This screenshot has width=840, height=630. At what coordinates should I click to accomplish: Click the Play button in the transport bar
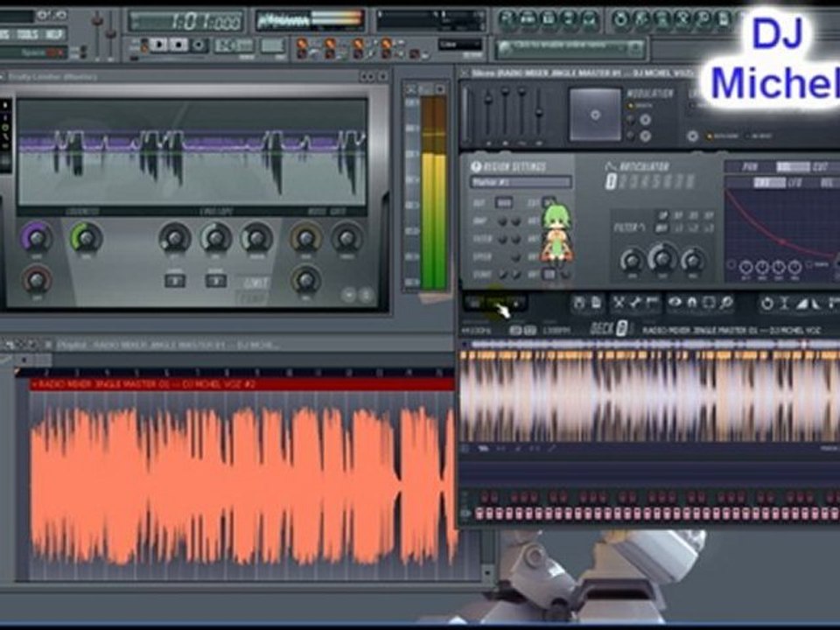click(157, 45)
